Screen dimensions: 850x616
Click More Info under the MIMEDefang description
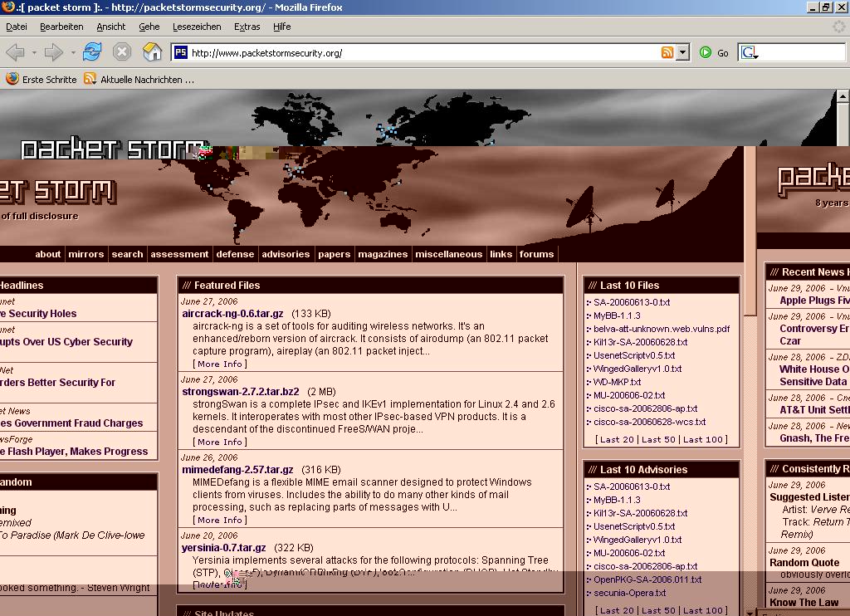[x=220, y=520]
